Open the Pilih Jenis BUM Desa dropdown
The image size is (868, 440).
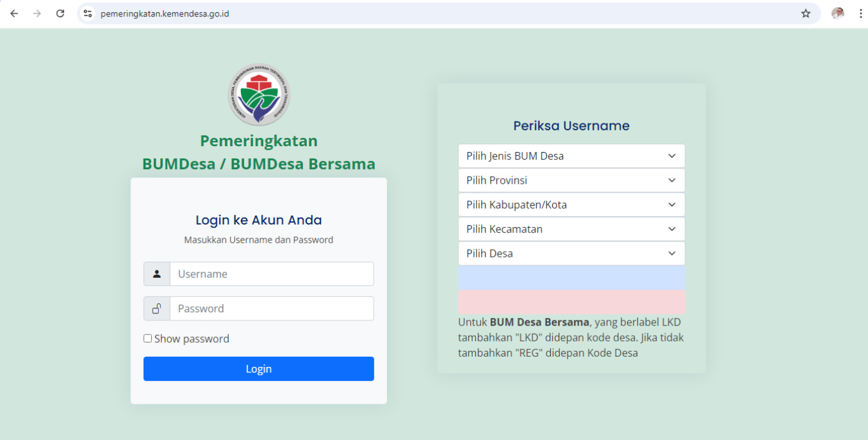pos(571,156)
